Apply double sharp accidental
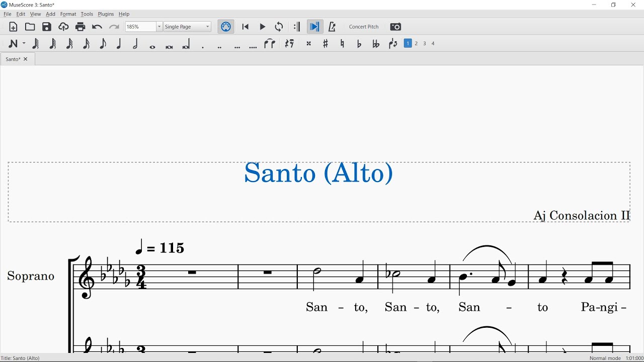Image resolution: width=644 pixels, height=362 pixels. pos(309,44)
